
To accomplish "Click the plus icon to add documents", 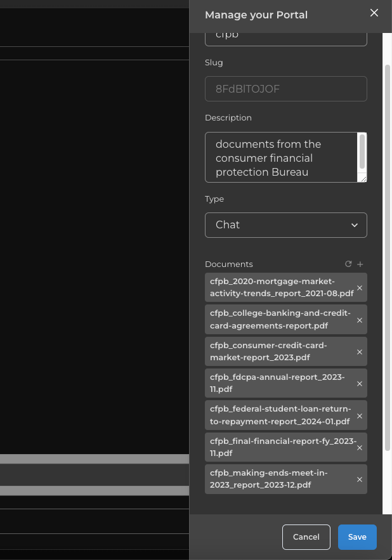I will pos(360,264).
